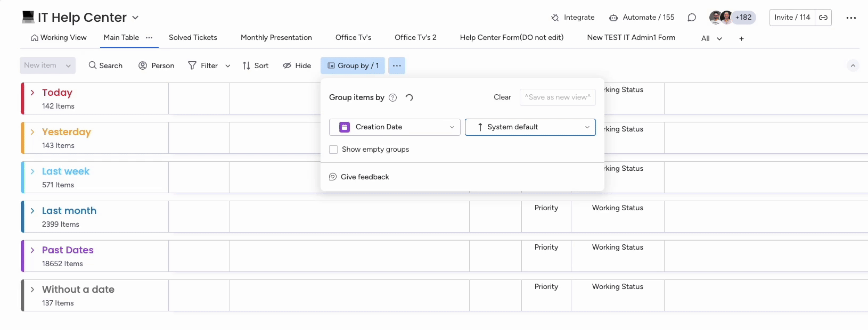Viewport: 868px width, 330px height.
Task: Open the Filter tool
Action: pyautogui.click(x=203, y=65)
